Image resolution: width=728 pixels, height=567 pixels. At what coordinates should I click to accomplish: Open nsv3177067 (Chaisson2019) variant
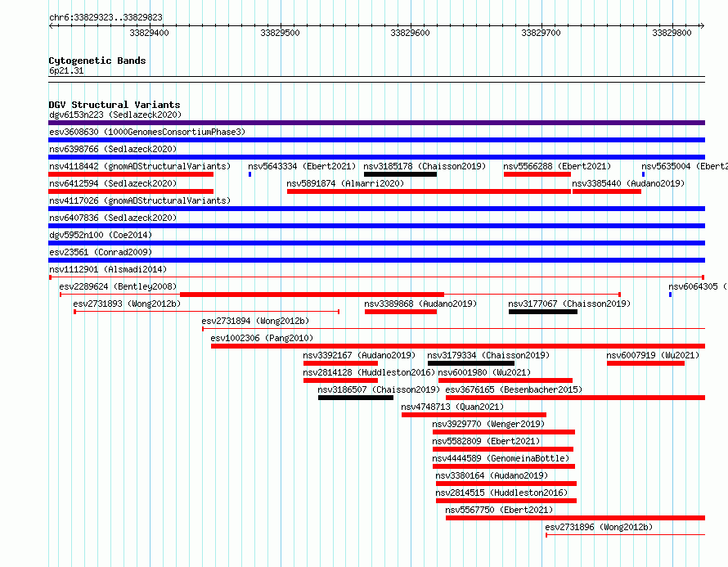coord(569,304)
